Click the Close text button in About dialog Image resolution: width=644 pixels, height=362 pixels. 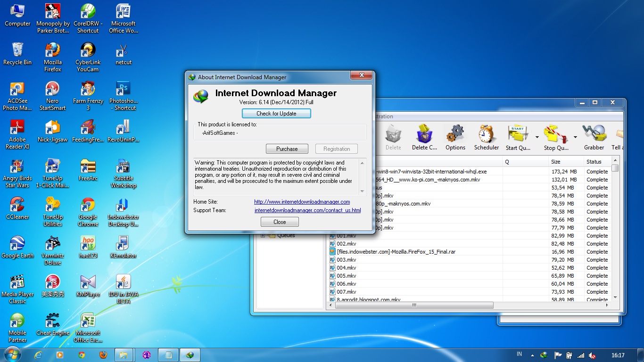280,222
